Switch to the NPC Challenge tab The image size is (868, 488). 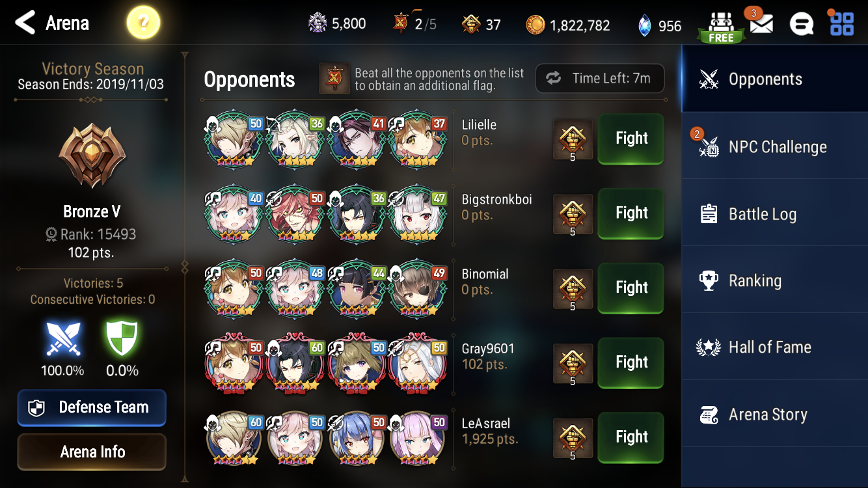(774, 146)
